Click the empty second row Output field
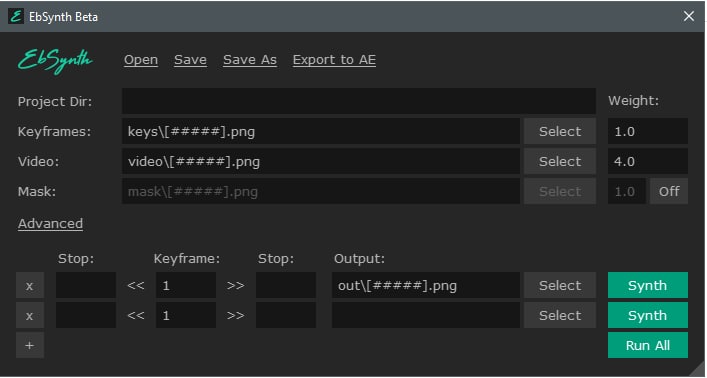Screen dimensions: 707x378 [426, 315]
